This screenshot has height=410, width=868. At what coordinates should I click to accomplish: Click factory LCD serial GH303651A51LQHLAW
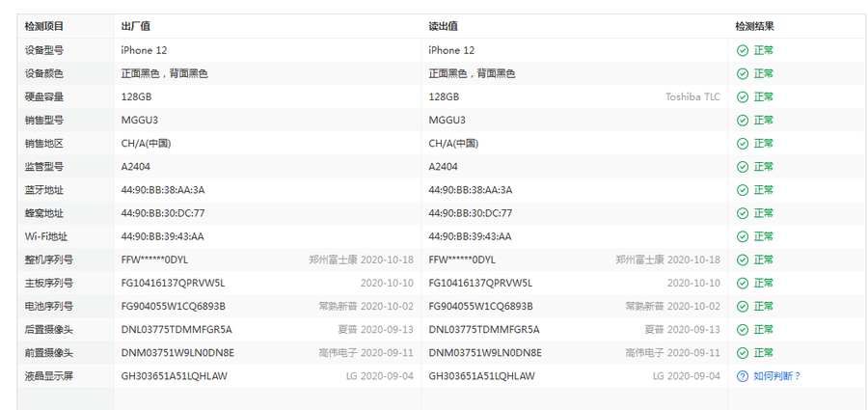[x=175, y=376]
